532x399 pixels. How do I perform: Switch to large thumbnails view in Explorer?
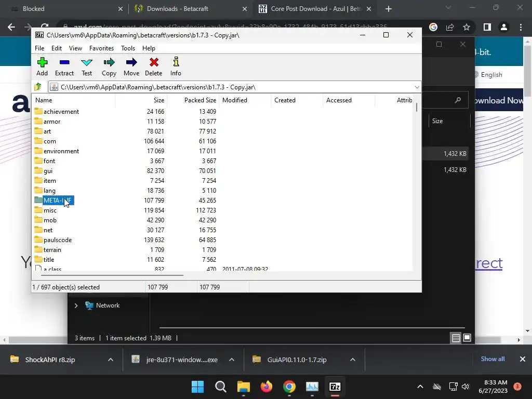(x=467, y=338)
